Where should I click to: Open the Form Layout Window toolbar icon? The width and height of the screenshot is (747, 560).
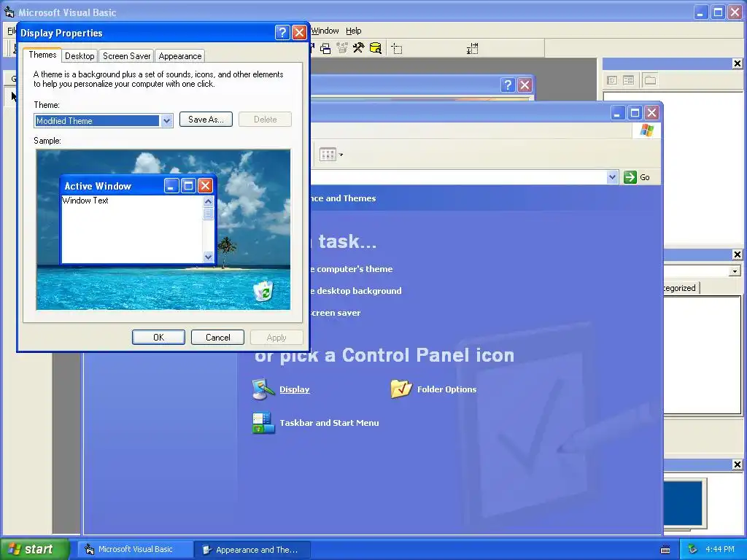click(326, 48)
